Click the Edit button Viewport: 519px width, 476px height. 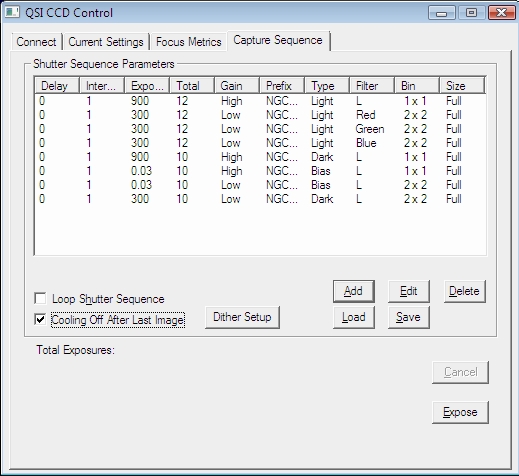coord(409,291)
